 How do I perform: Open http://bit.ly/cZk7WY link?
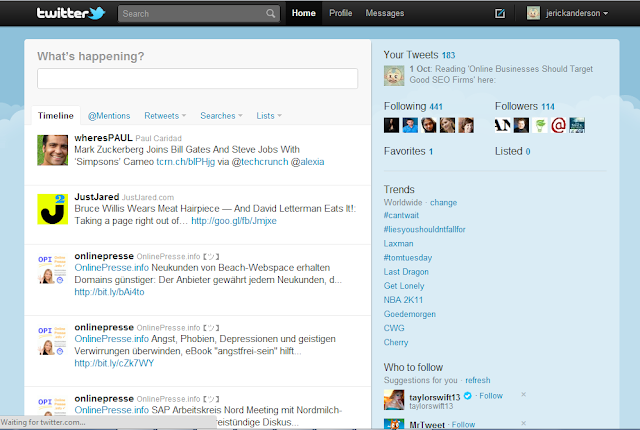click(x=114, y=363)
